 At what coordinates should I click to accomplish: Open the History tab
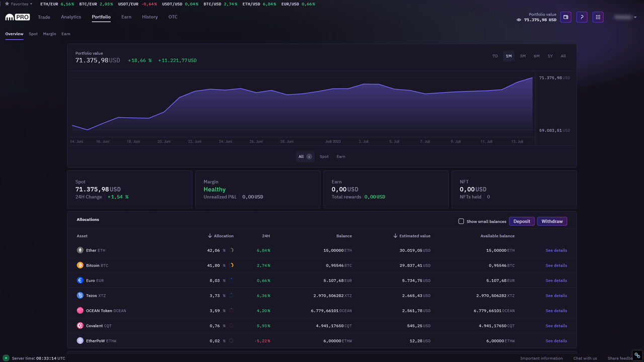coord(150,17)
